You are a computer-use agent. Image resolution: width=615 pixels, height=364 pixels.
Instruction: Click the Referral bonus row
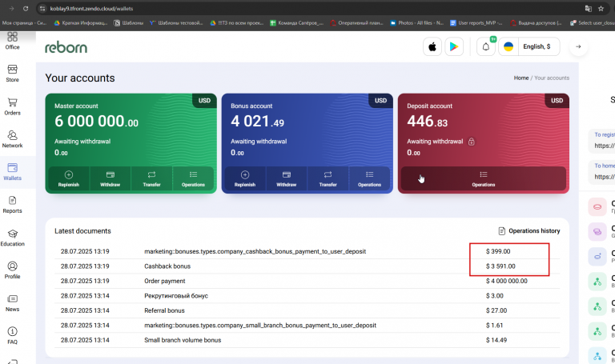pyautogui.click(x=307, y=310)
